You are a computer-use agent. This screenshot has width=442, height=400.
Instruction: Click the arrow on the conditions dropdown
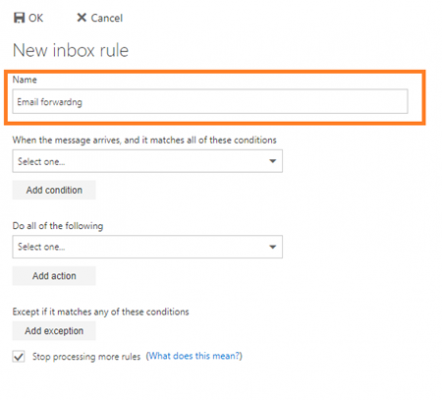click(273, 161)
